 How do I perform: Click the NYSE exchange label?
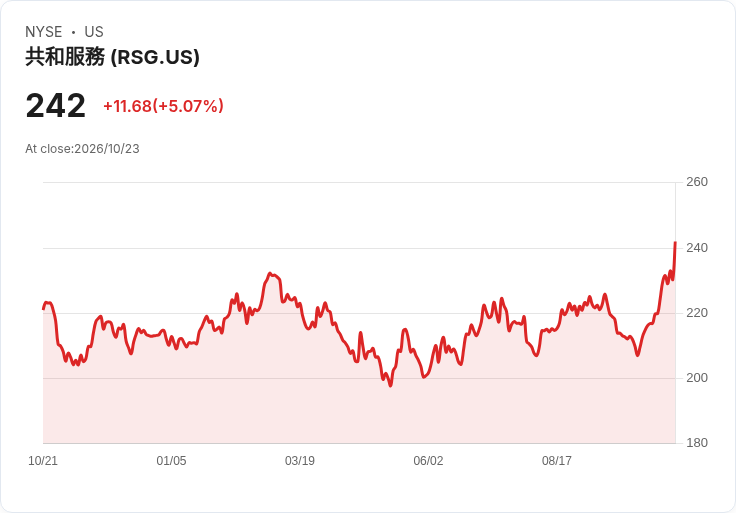[x=44, y=32]
